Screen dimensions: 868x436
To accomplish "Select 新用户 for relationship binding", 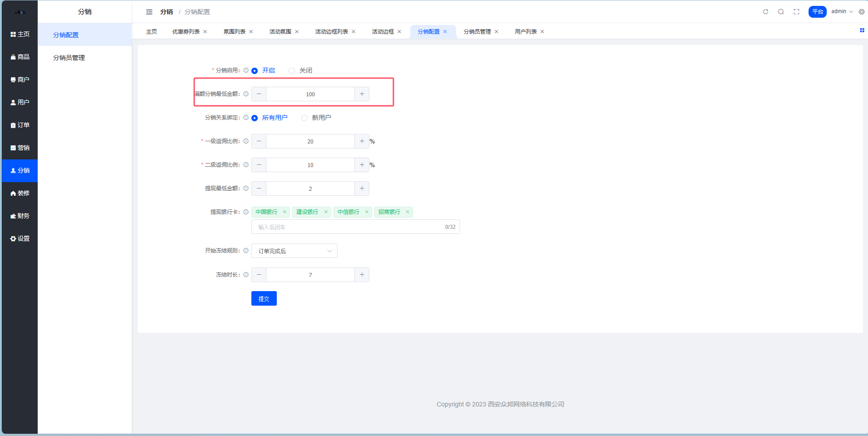I will pos(304,118).
